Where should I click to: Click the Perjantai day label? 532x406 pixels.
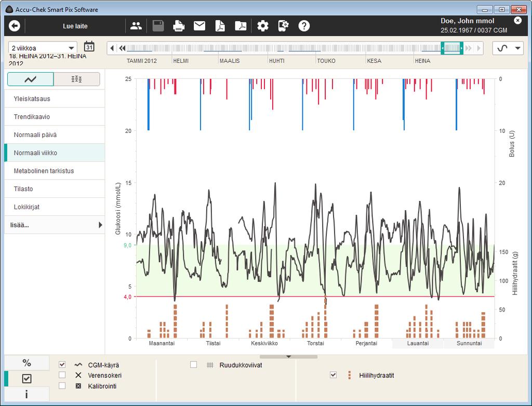366,343
